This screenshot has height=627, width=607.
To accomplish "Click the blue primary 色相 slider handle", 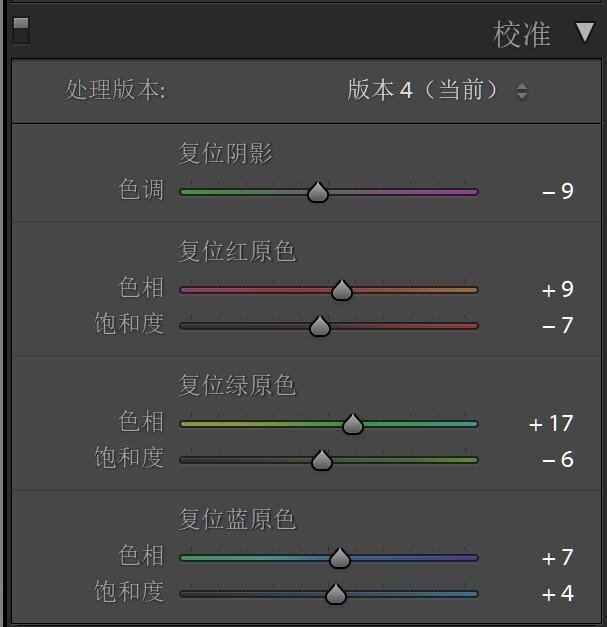I will (x=340, y=558).
